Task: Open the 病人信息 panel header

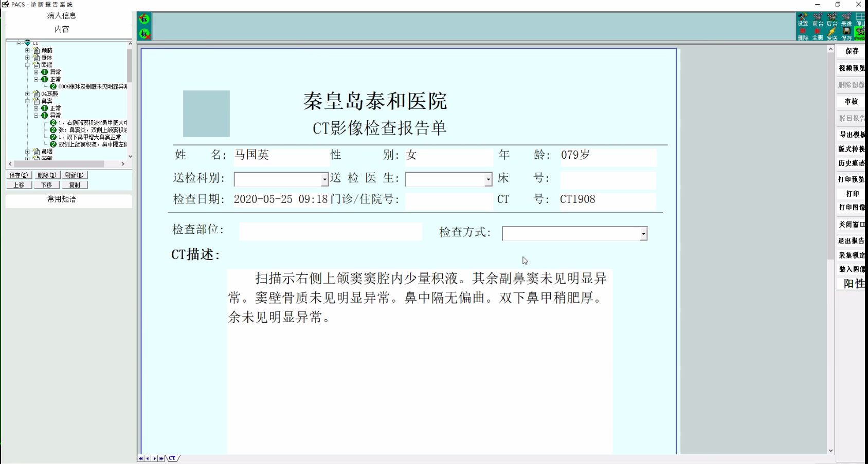Action: [x=62, y=16]
